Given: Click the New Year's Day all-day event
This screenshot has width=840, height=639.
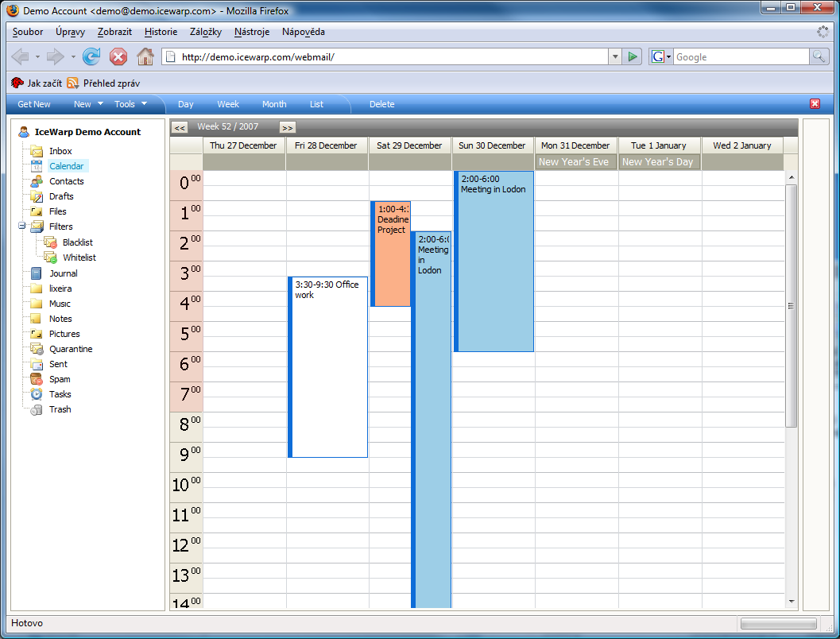Looking at the screenshot, I should (x=658, y=162).
